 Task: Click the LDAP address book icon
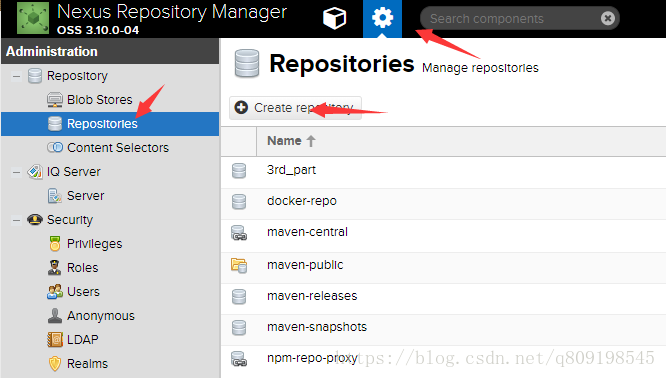pyautogui.click(x=55, y=340)
